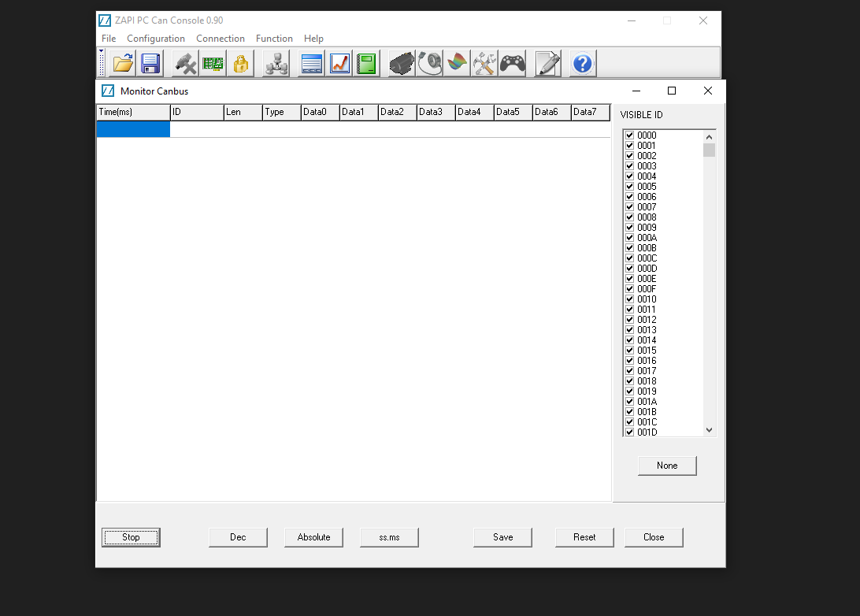
Task: Toggle visible ID 0019 checkbox
Action: tap(630, 391)
